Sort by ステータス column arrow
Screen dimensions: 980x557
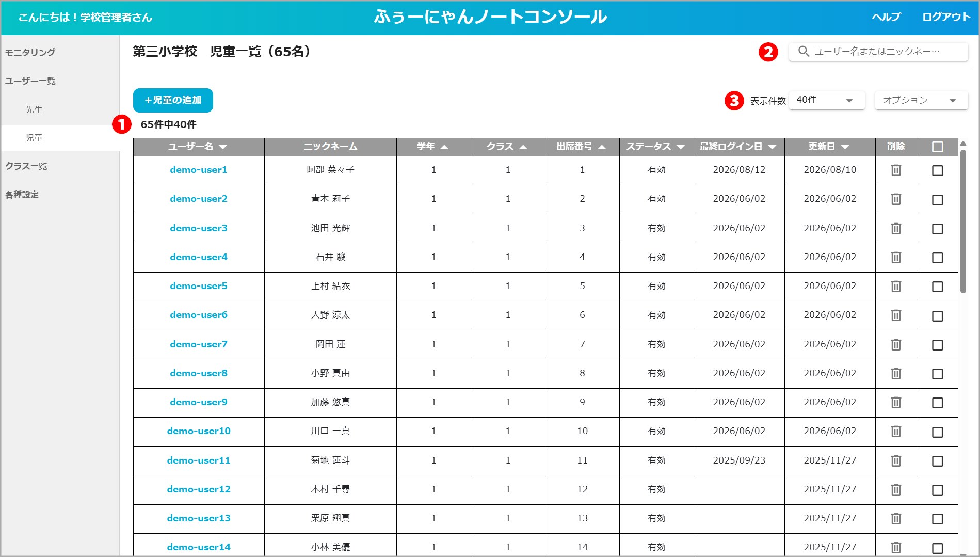click(681, 147)
